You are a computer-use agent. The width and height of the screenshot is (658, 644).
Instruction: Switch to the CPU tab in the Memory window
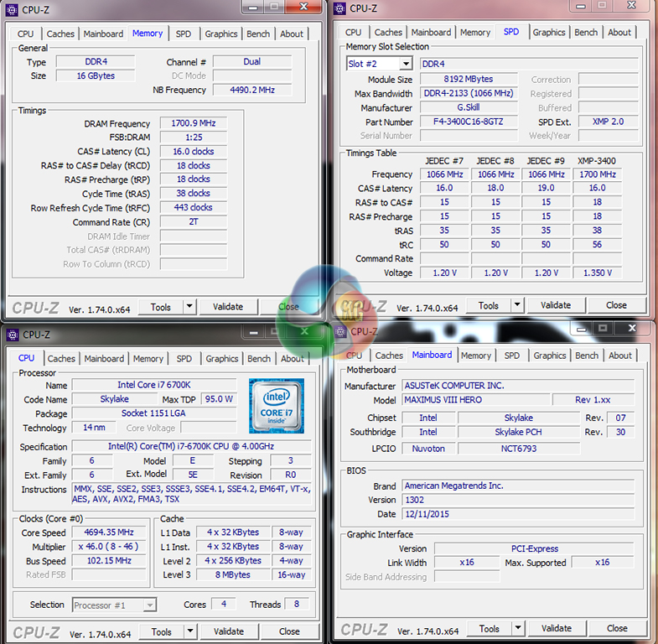pyautogui.click(x=26, y=34)
